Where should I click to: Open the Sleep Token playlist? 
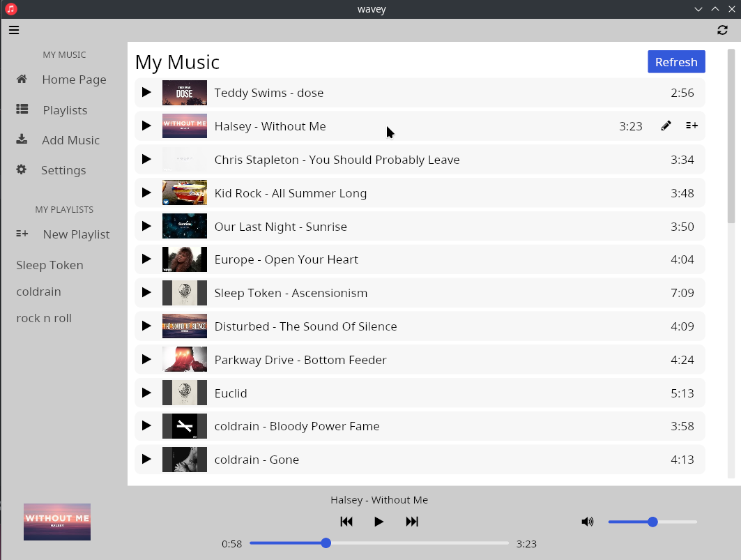point(49,265)
